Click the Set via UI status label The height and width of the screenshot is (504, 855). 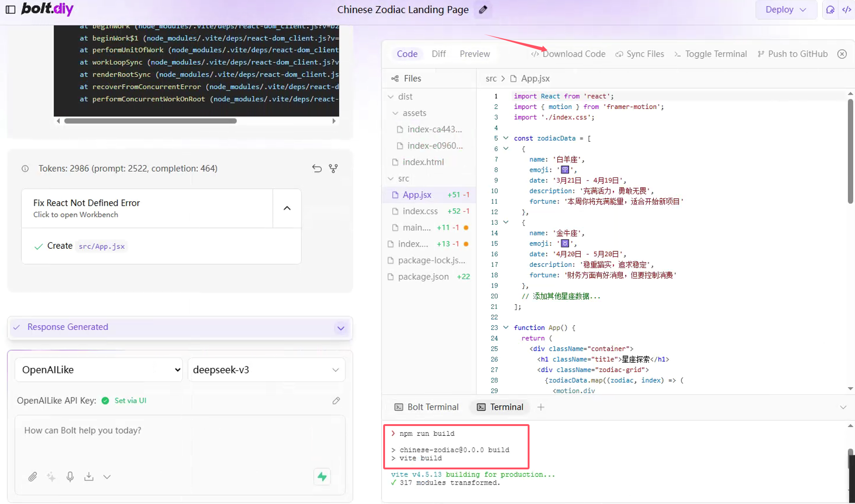click(130, 401)
